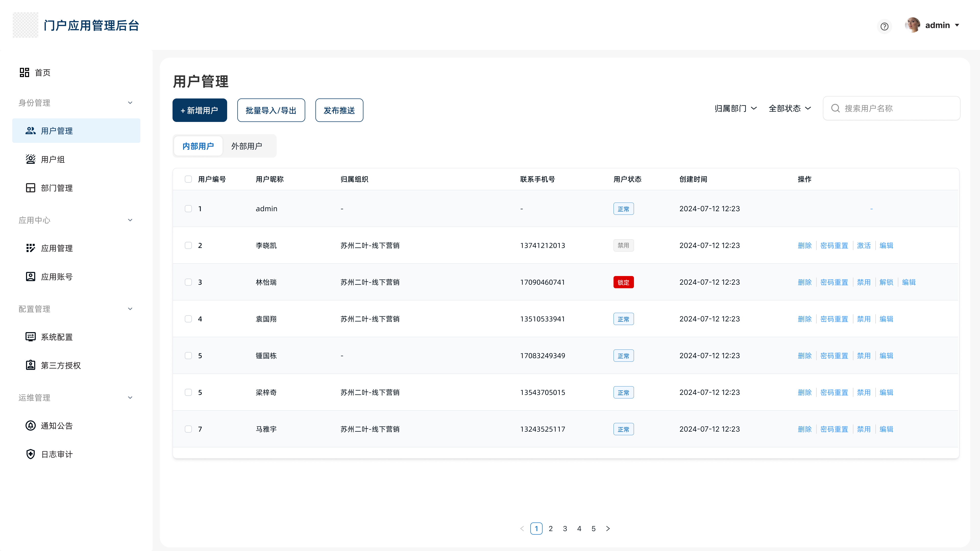Screen dimensions: 980x551
Task: Click the admin avatar picture
Action: (913, 25)
